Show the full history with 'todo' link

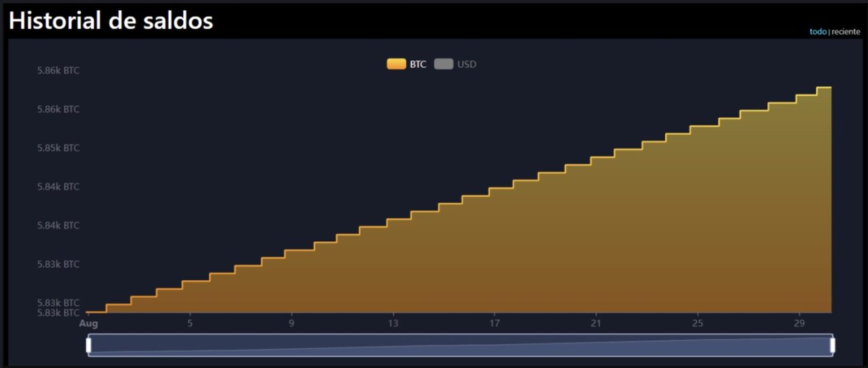[x=818, y=32]
